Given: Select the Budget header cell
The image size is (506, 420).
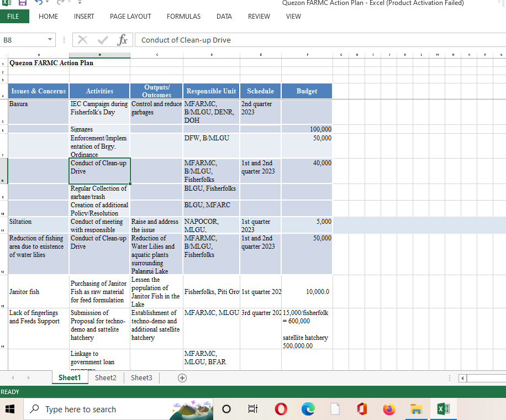Looking at the screenshot, I should [307, 91].
